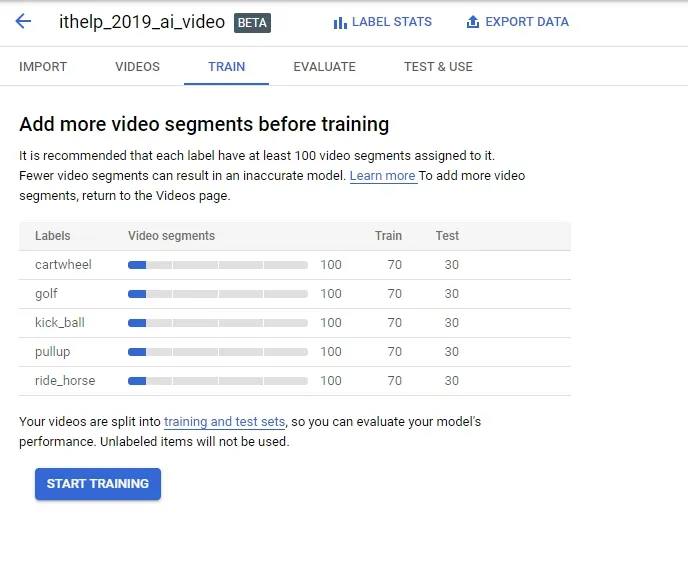Switch to the IMPORT tab
The height and width of the screenshot is (568, 688).
click(x=43, y=67)
